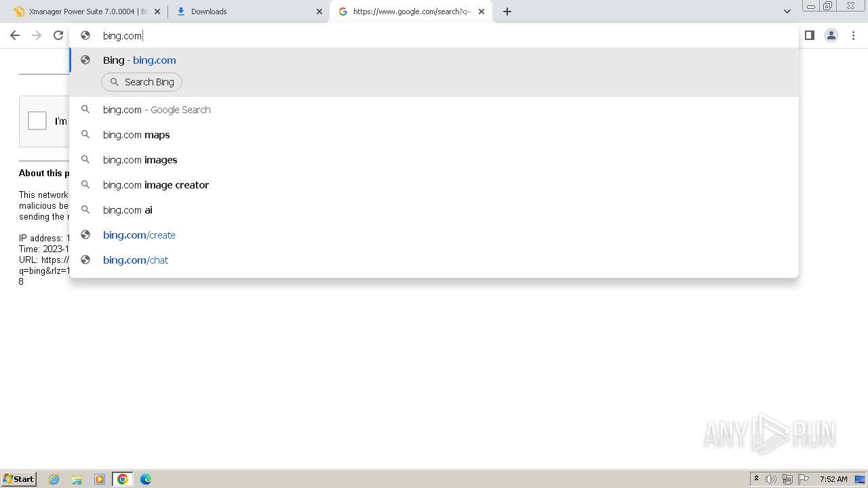Choose the bing.com maps suggestion

click(434, 135)
